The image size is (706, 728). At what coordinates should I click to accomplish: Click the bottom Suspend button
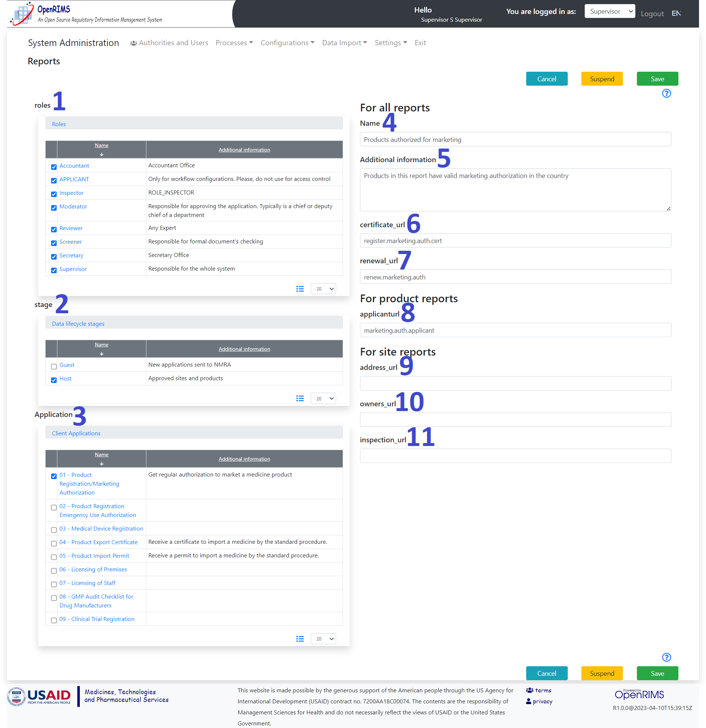602,674
